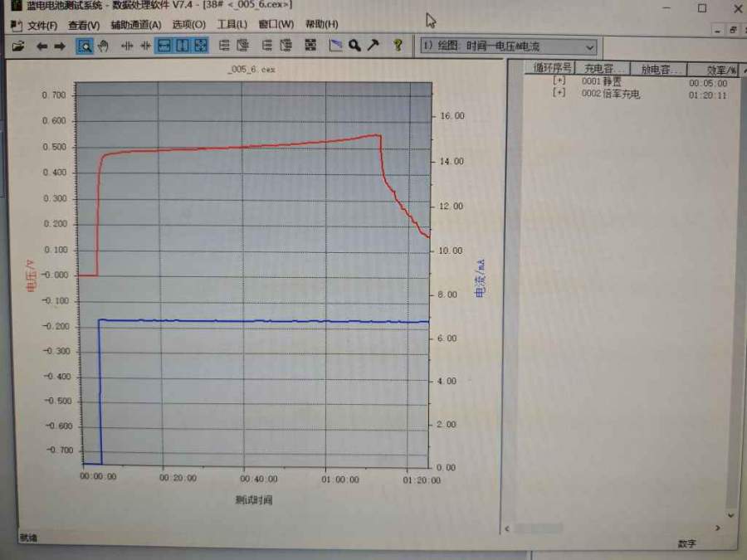Open the 文件(F) menu
This screenshot has width=747, height=560.
[x=42, y=25]
